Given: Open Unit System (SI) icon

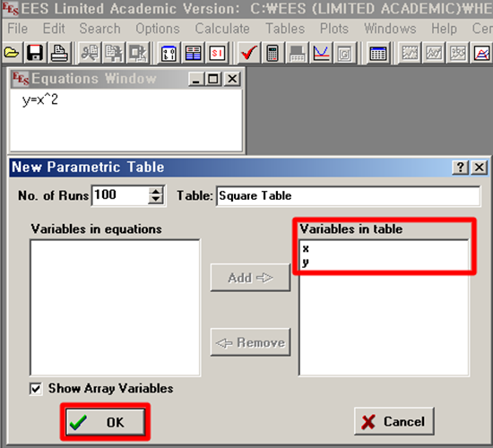Looking at the screenshot, I should click(x=217, y=53).
